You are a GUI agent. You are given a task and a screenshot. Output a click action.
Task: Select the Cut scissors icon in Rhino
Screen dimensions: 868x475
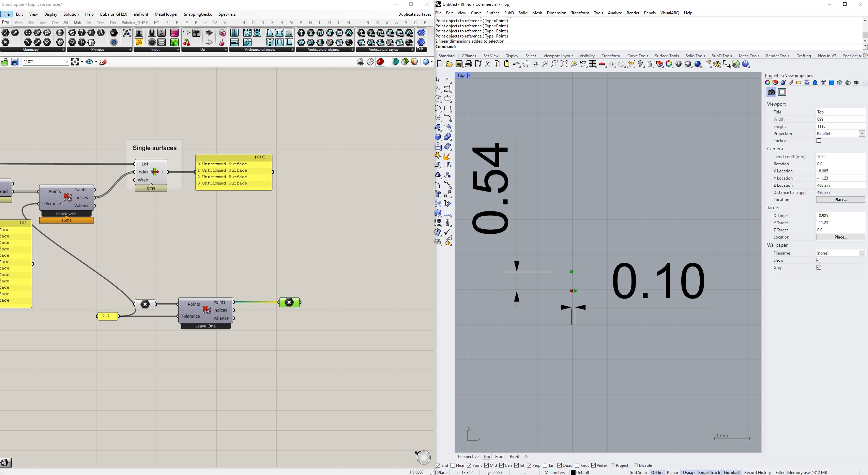tap(488, 64)
